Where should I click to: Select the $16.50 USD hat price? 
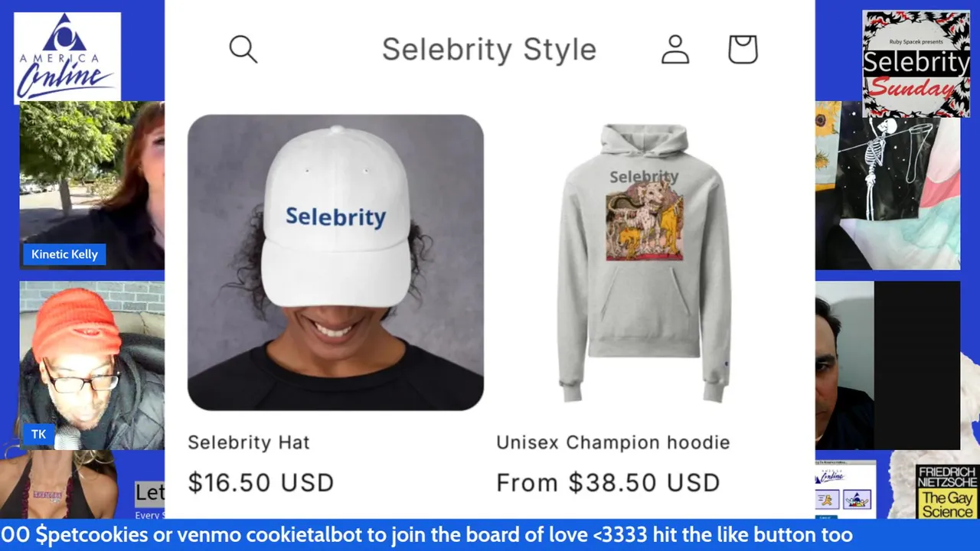coord(261,483)
